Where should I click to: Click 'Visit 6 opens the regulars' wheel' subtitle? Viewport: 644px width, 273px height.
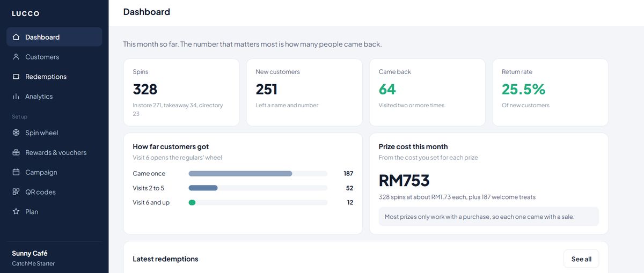[x=177, y=158]
